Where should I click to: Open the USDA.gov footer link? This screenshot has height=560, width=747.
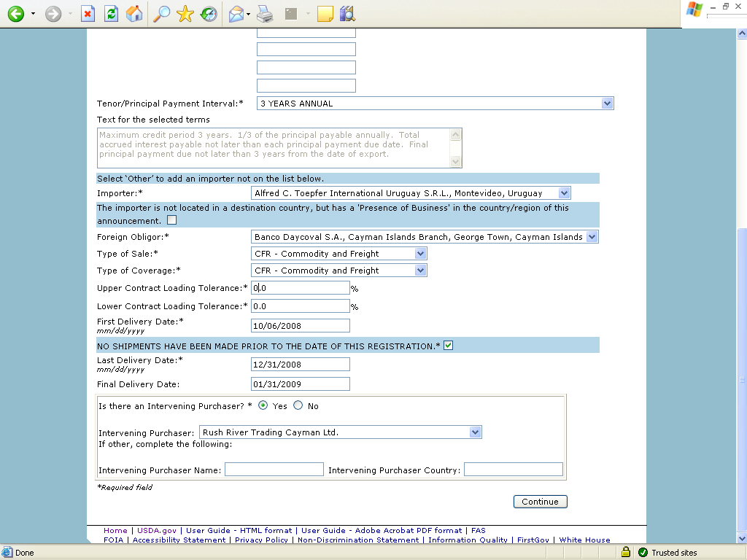coord(156,531)
